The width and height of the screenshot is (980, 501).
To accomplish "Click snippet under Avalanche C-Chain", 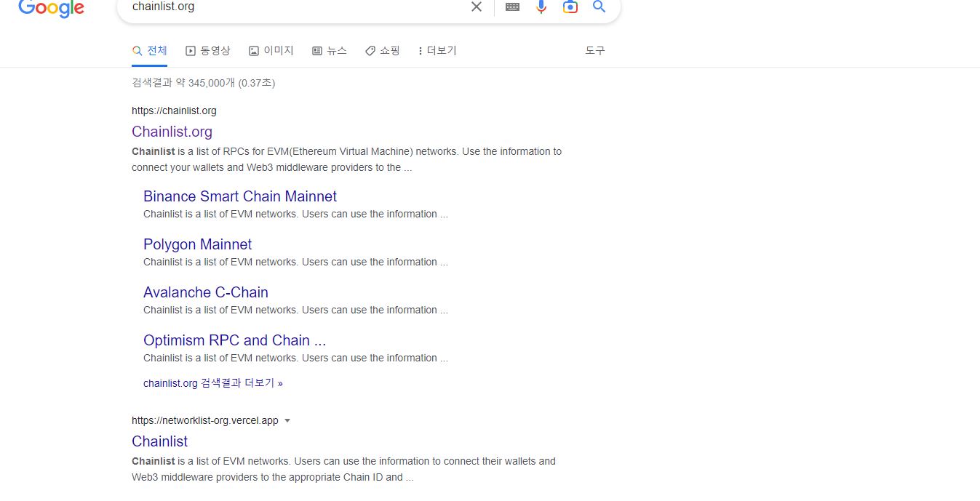I will (x=295, y=310).
